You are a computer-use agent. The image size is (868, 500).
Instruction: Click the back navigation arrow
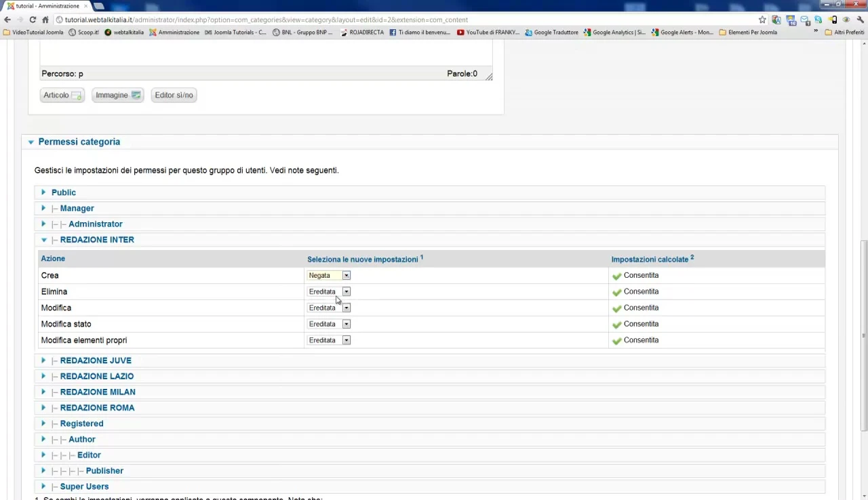7,20
